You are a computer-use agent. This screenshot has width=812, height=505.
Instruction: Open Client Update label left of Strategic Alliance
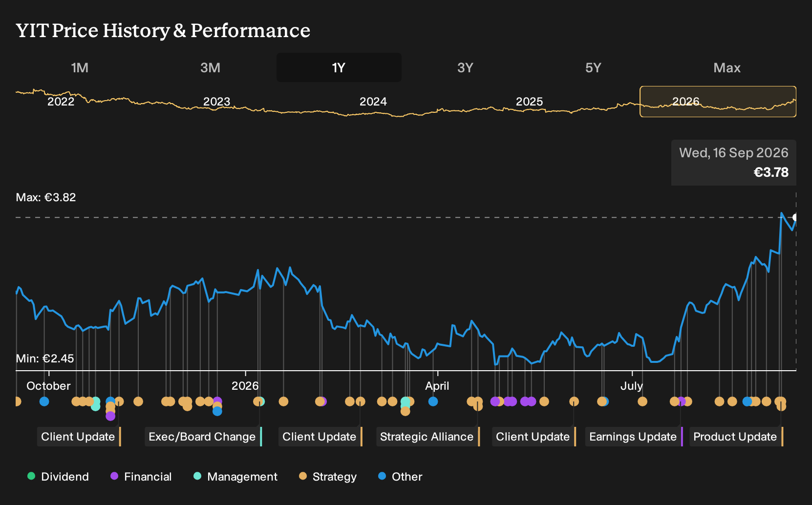[321, 437]
